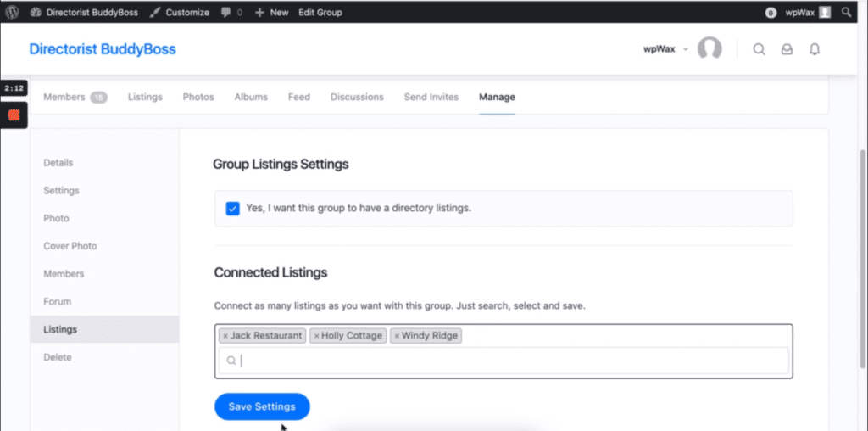Image resolution: width=868 pixels, height=431 pixels.
Task: Switch to the Discussions tab
Action: coord(357,97)
